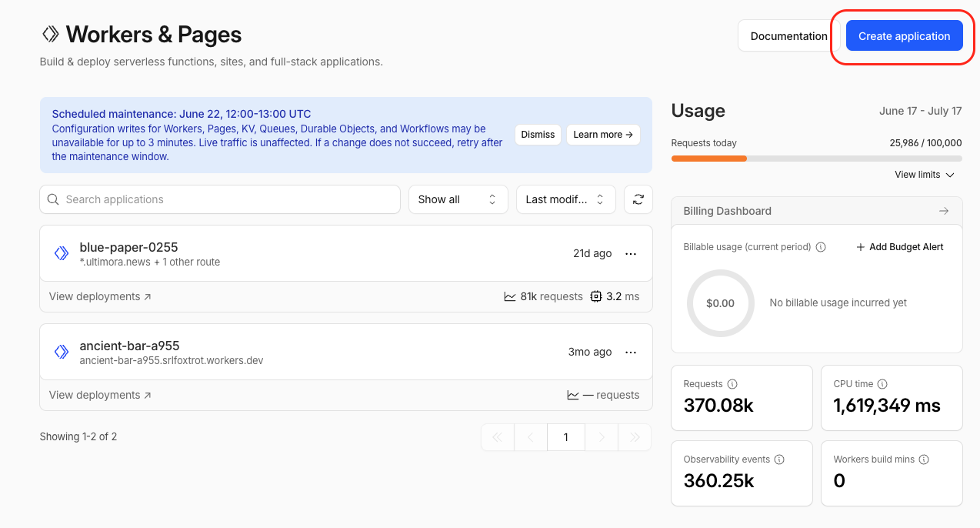Click the info icon next to CPU time
Viewport: 980px width, 528px height.
[882, 384]
